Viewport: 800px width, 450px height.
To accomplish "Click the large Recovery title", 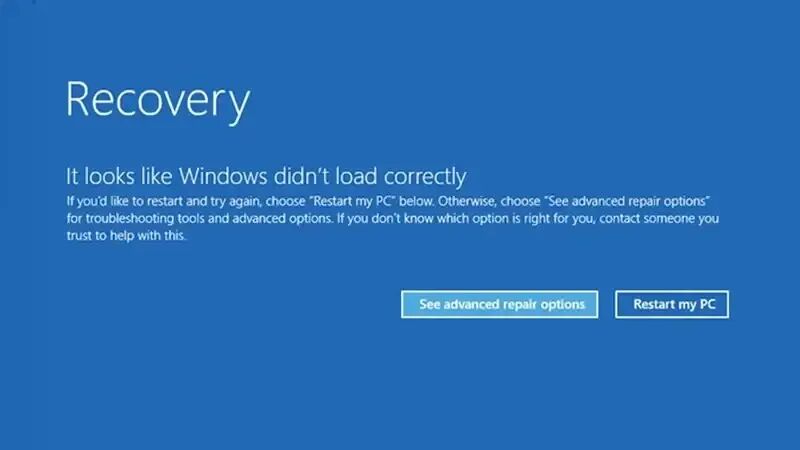I will pos(158,101).
